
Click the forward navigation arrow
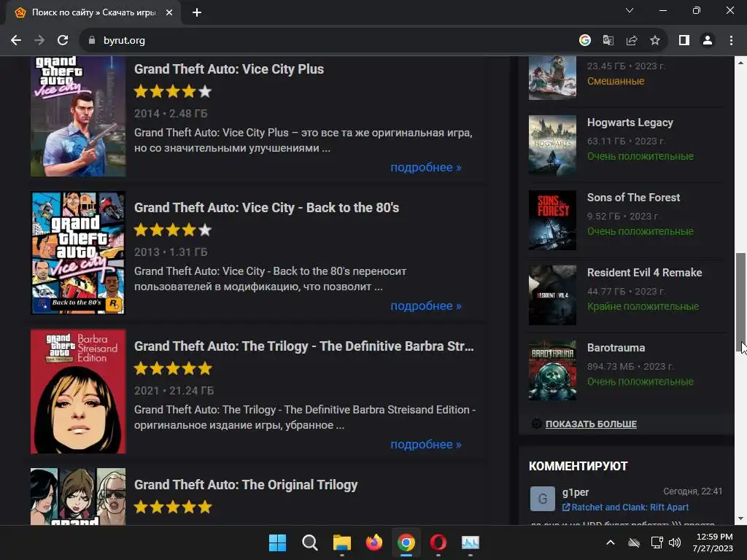click(39, 41)
